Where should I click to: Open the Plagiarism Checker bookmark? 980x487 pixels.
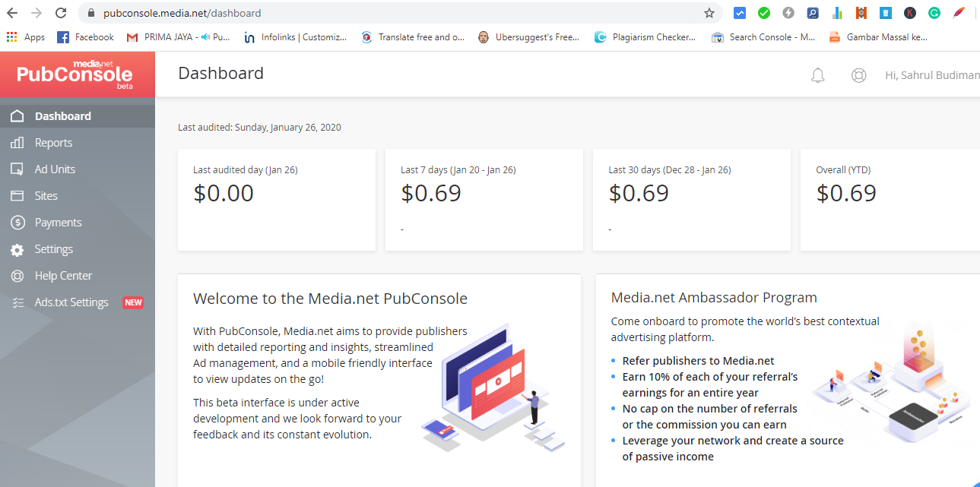(x=645, y=36)
